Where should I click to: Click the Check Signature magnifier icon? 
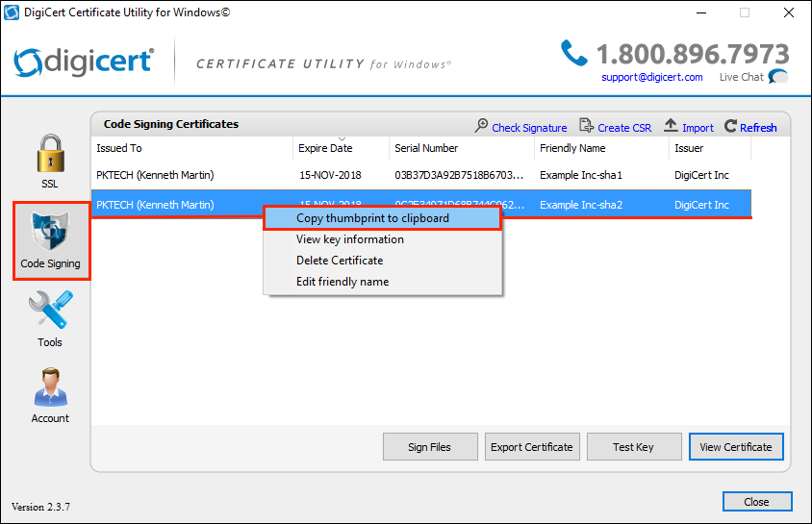482,127
